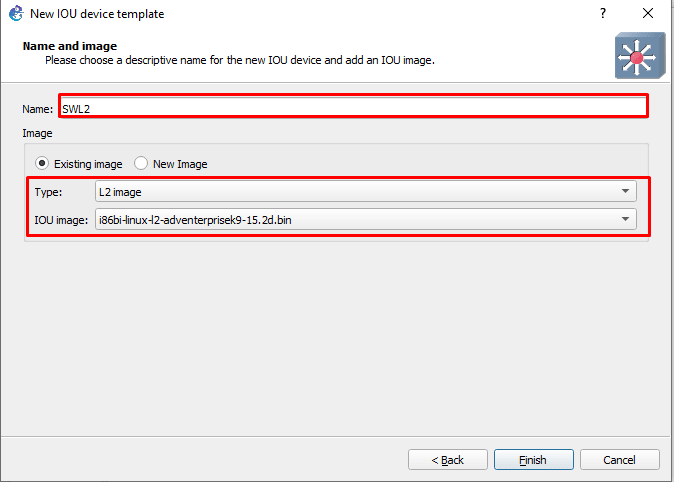Close the New IOU device template dialog
Screen dimensions: 674x482
[648, 13]
